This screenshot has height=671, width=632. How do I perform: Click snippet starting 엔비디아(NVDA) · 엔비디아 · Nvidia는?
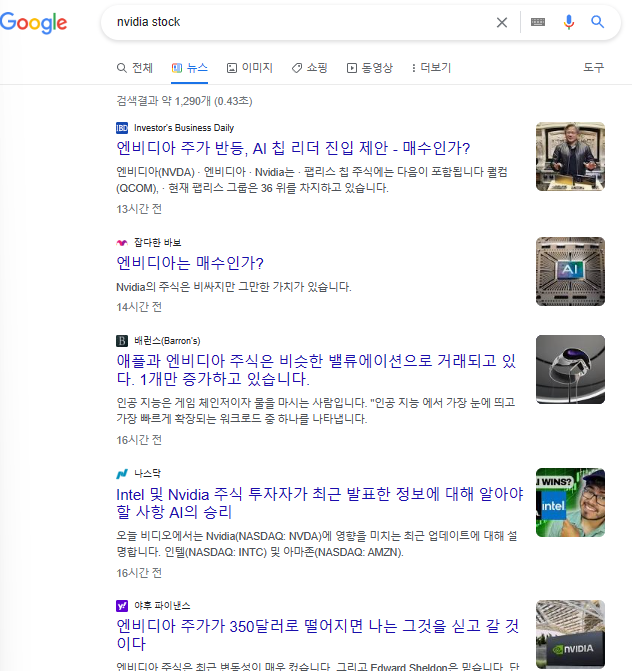point(312,180)
